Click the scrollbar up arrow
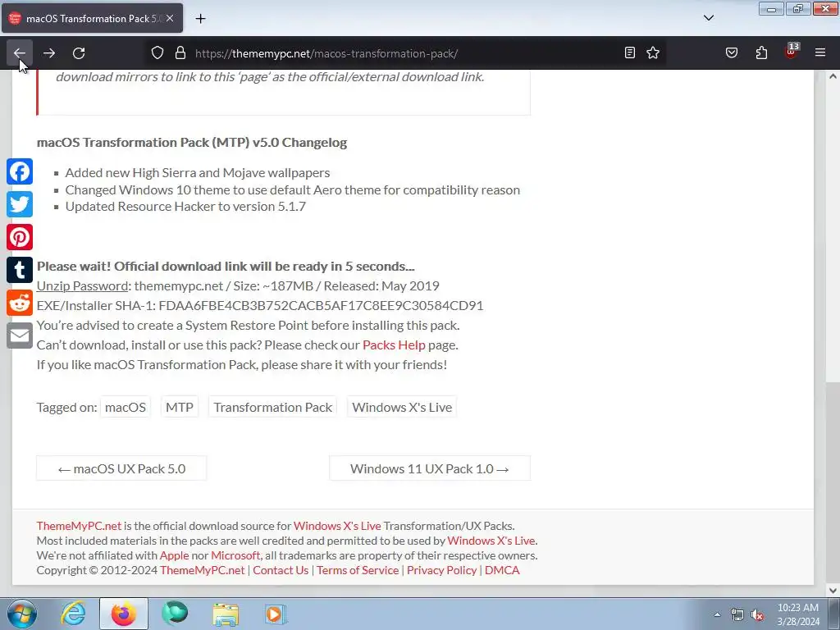The height and width of the screenshot is (630, 840). [833, 76]
